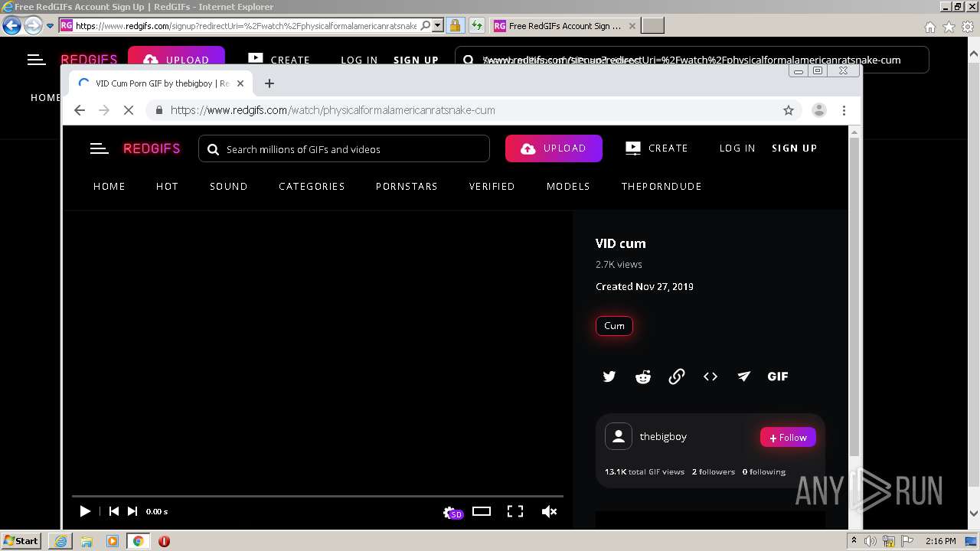Image resolution: width=980 pixels, height=551 pixels.
Task: Click the security lock icon in Internet Explorer
Action: point(455,26)
